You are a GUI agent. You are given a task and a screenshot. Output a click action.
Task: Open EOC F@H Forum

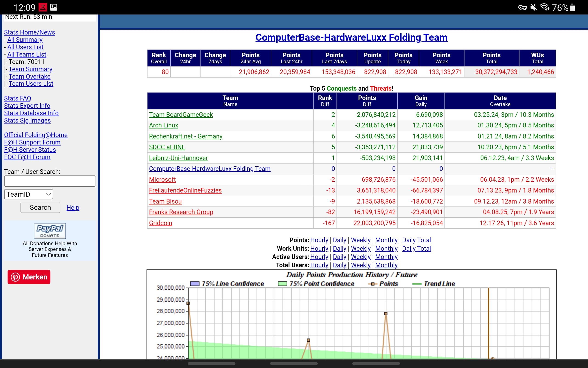click(27, 157)
